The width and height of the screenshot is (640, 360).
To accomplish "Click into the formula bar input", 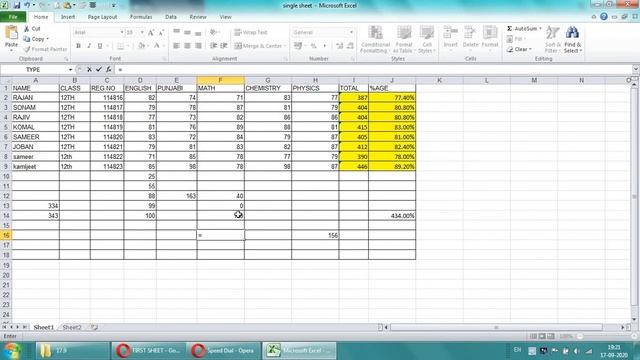I will point(373,70).
